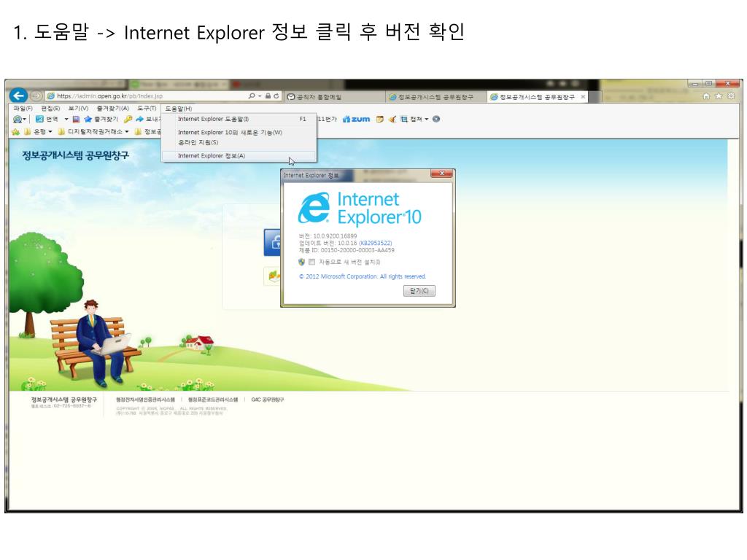The height and width of the screenshot is (560, 747).
Task: Click the 도움말(H) menu
Action: 178,109
